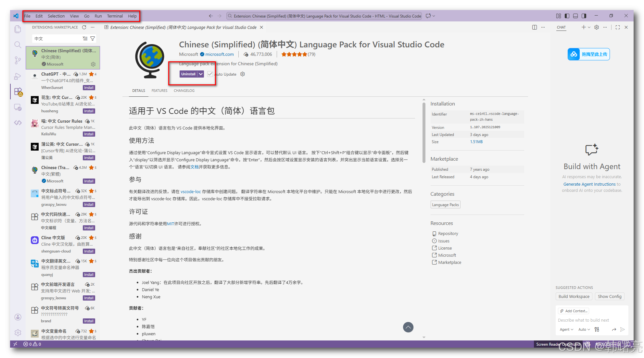Toggle the primary side bar layout button
Image resolution: width=644 pixels, height=358 pixels.
567,16
